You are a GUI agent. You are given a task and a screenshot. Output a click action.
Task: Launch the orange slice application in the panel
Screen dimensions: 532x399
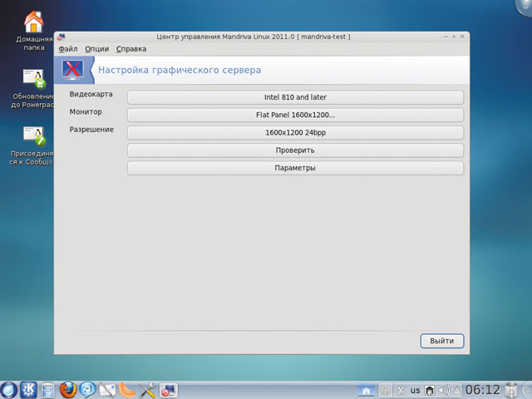click(127, 391)
